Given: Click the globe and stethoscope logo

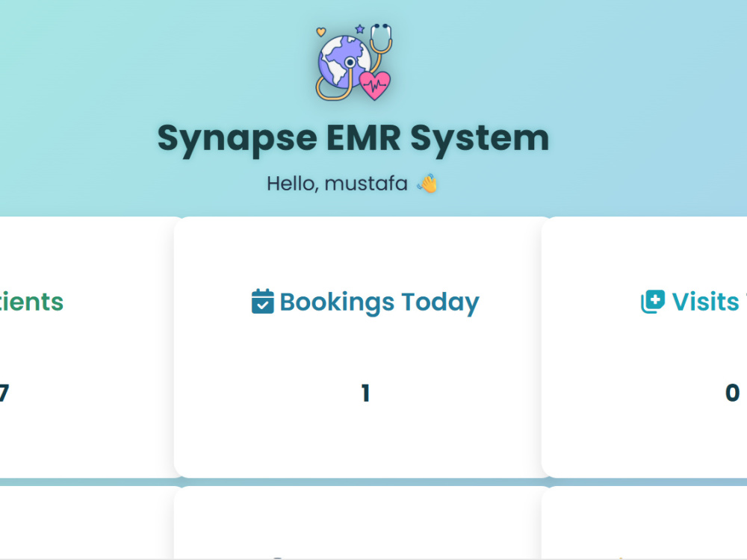Looking at the screenshot, I should point(353,62).
